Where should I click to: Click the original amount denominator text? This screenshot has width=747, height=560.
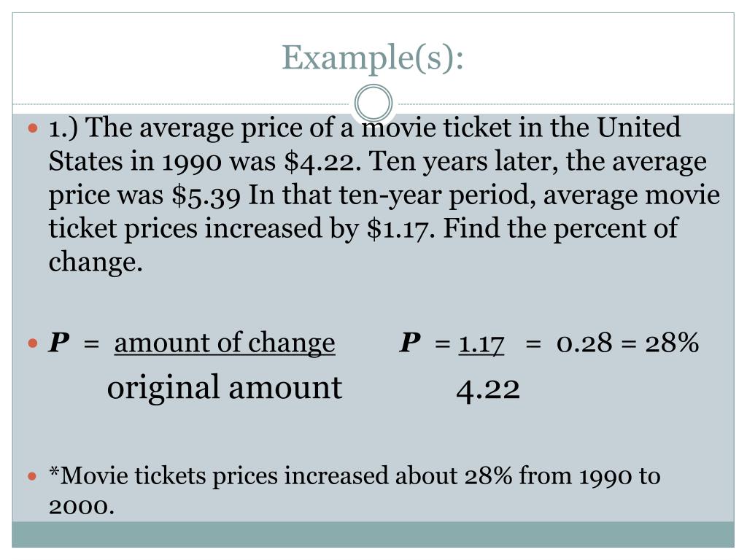pos(225,388)
